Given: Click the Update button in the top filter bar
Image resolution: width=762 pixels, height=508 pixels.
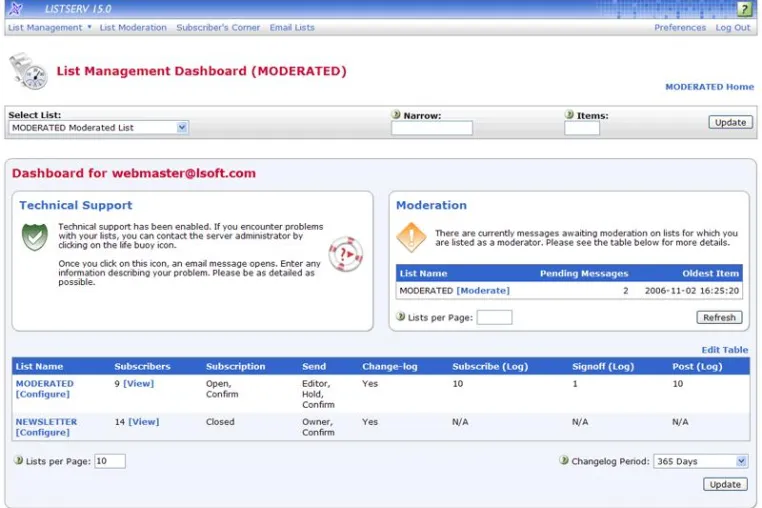Looking at the screenshot, I should (730, 123).
